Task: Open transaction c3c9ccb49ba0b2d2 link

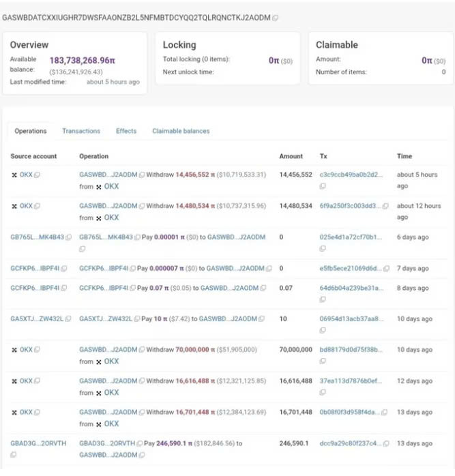Action: (351, 175)
